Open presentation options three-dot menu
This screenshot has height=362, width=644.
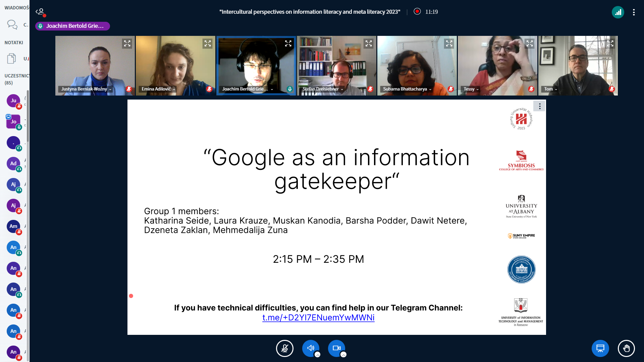[539, 106]
